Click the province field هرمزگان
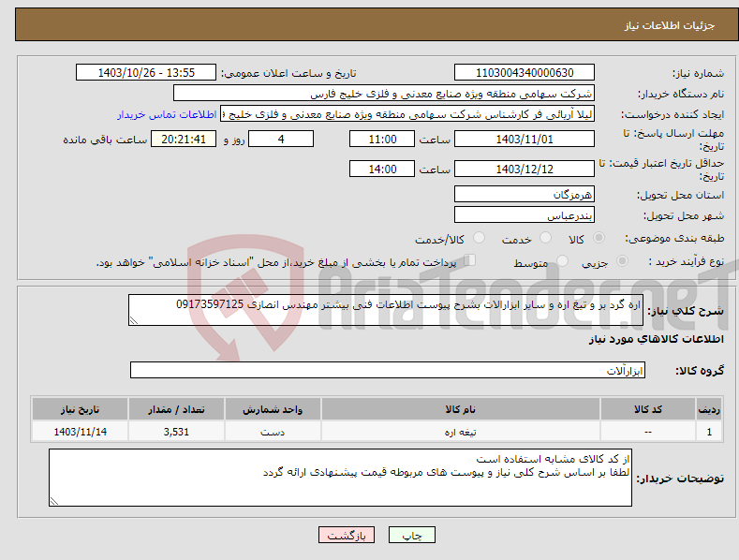The width and height of the screenshot is (739, 560). [525, 194]
